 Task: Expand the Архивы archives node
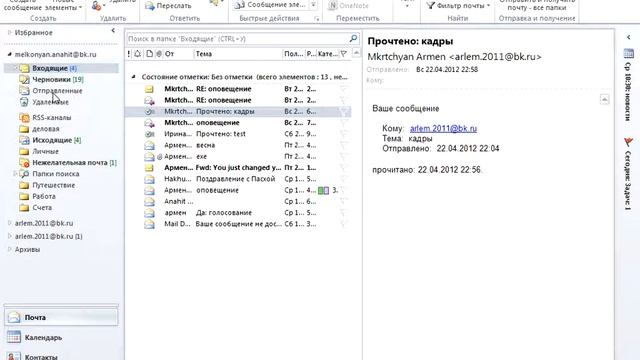tap(9, 249)
